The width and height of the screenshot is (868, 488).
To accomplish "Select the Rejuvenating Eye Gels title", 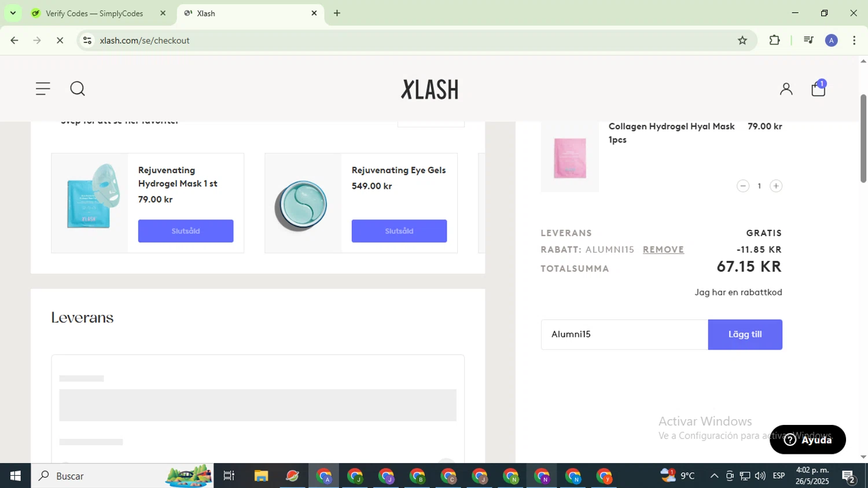I will pos(399,170).
